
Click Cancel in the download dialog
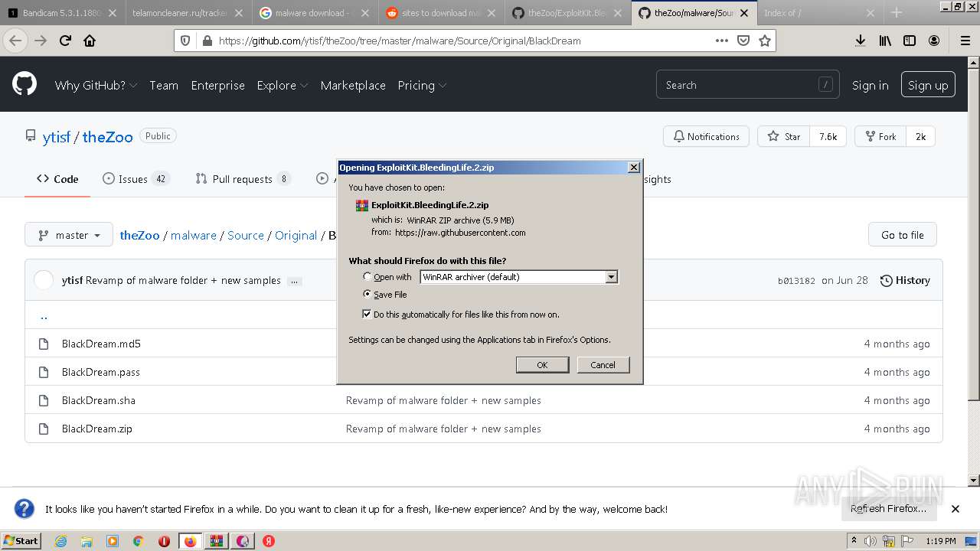point(603,365)
